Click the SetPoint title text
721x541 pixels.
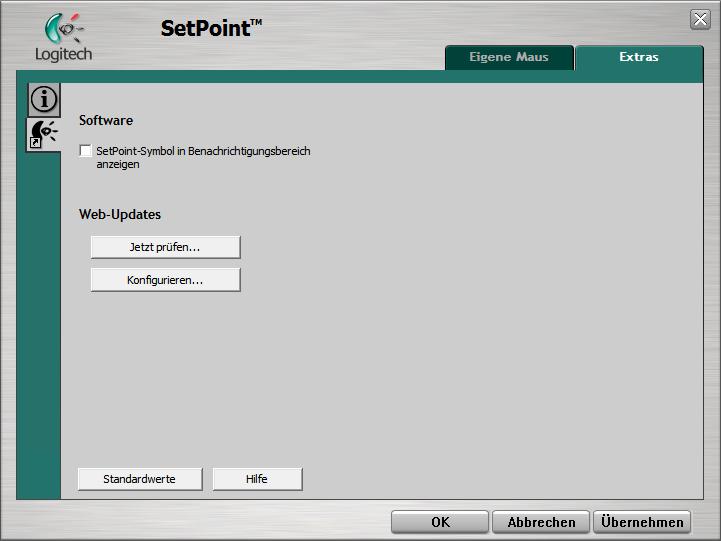click(x=211, y=28)
